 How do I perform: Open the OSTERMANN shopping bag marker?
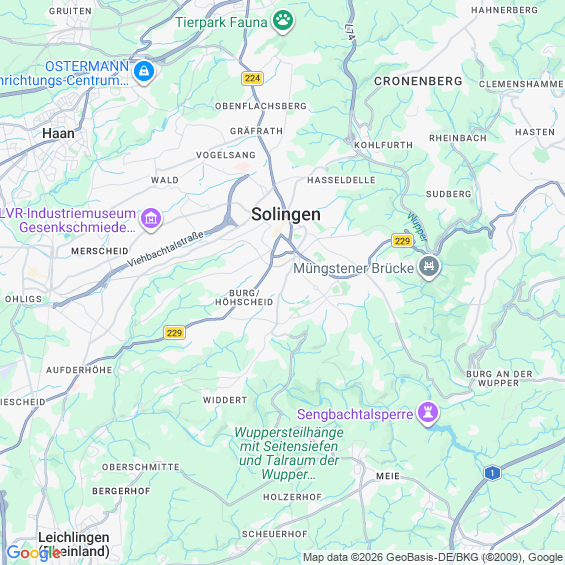(144, 72)
